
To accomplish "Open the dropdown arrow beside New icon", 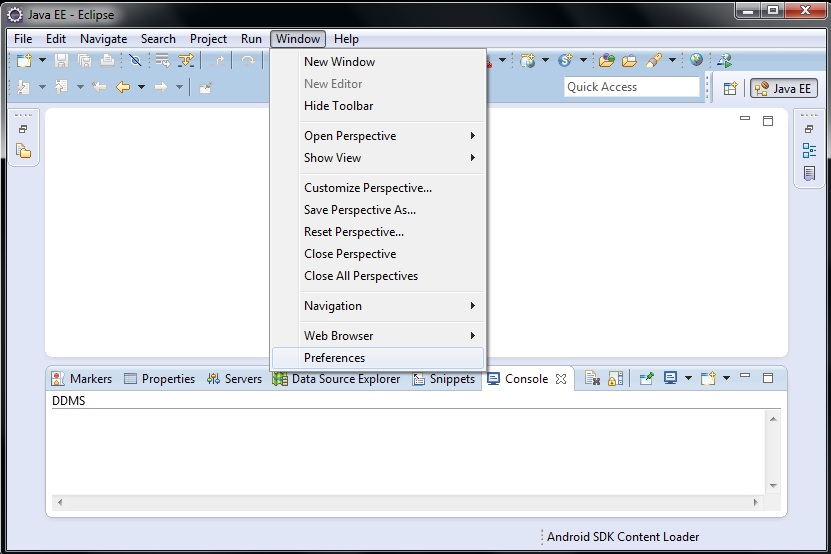I will pyautogui.click(x=42, y=60).
